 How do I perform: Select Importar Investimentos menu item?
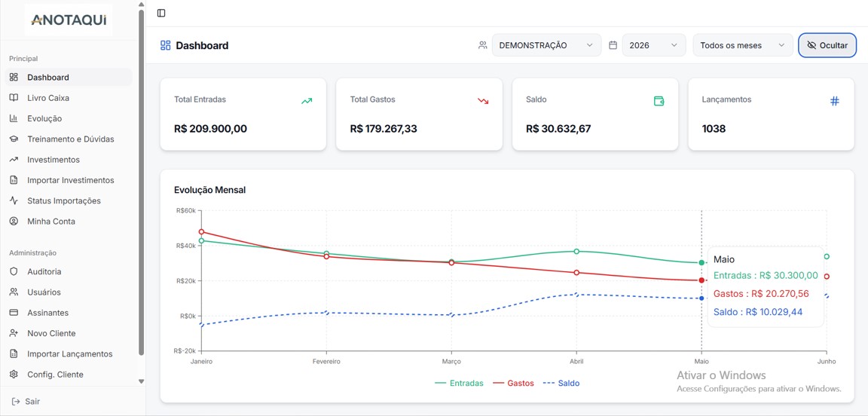pos(69,180)
